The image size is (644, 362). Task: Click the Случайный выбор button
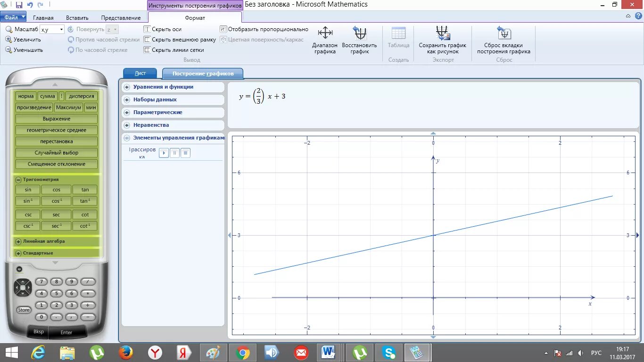click(57, 153)
